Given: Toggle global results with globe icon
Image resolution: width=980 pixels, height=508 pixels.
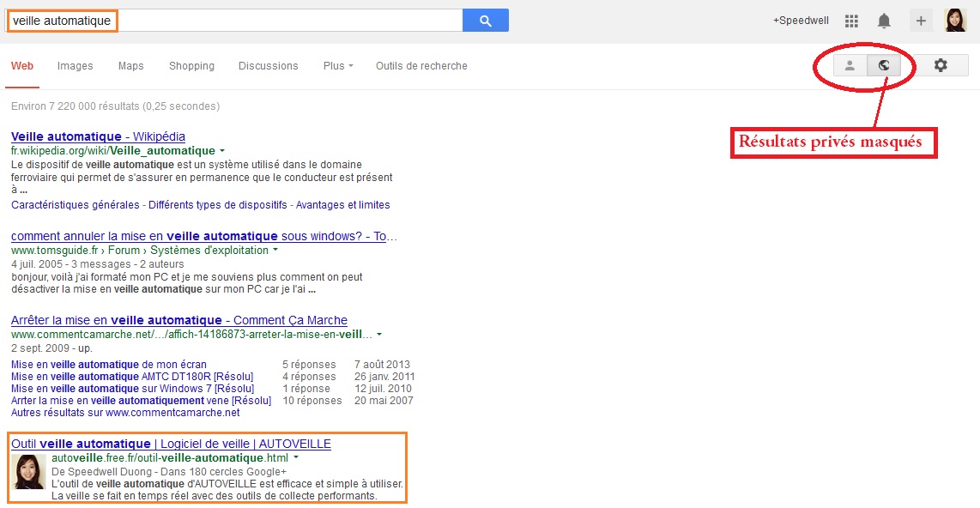Looking at the screenshot, I should coord(884,65).
